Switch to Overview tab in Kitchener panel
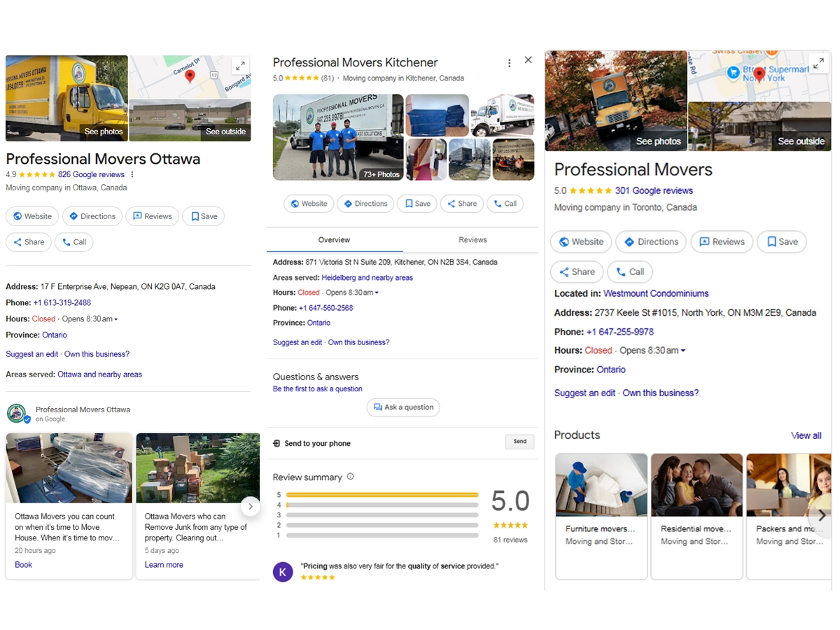The width and height of the screenshot is (840, 630). [x=334, y=239]
